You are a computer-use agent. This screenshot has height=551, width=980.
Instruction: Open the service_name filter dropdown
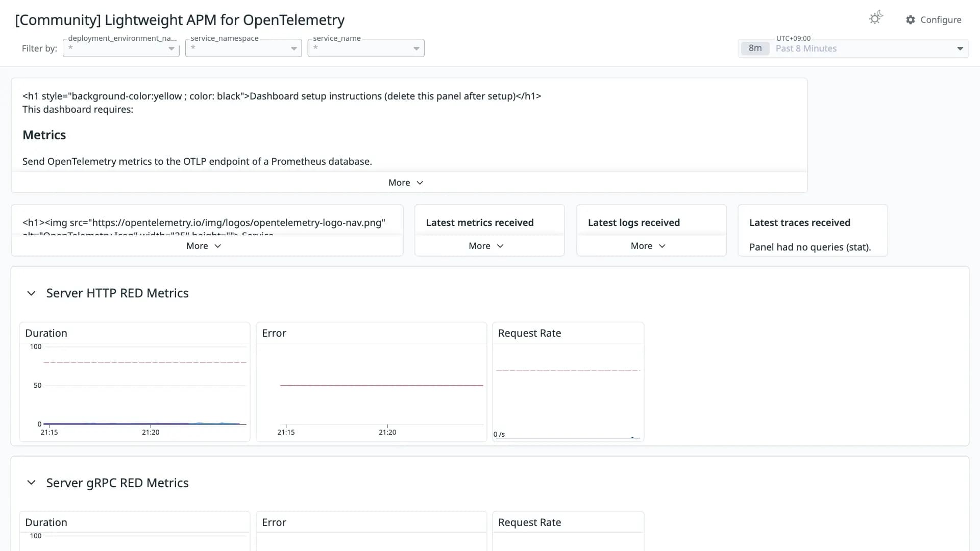tap(366, 48)
